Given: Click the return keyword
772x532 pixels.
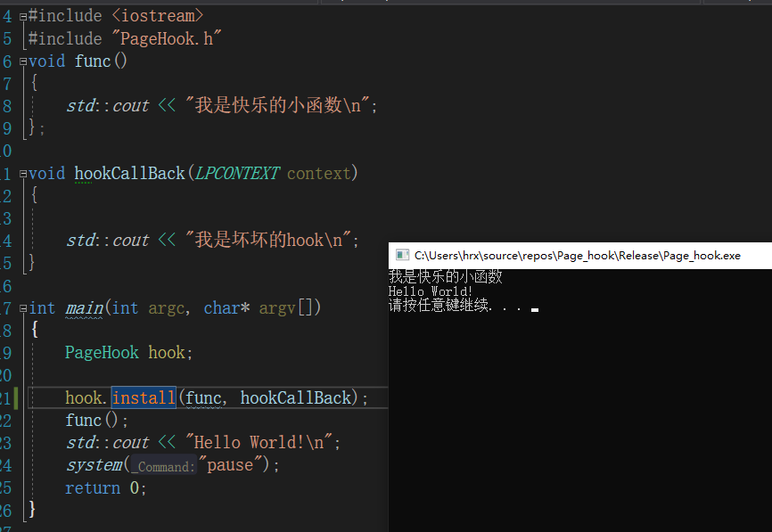Looking at the screenshot, I should click(x=93, y=487).
